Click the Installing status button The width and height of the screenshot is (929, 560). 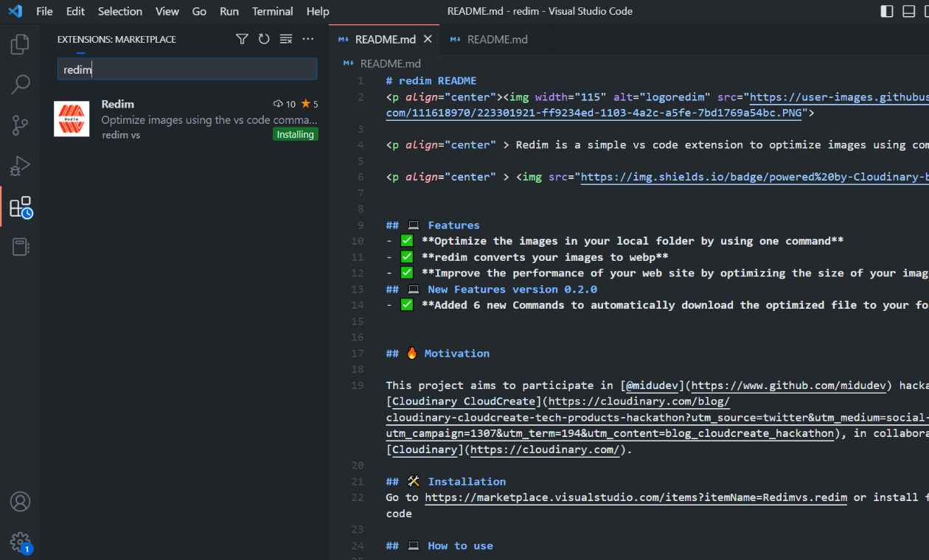296,134
